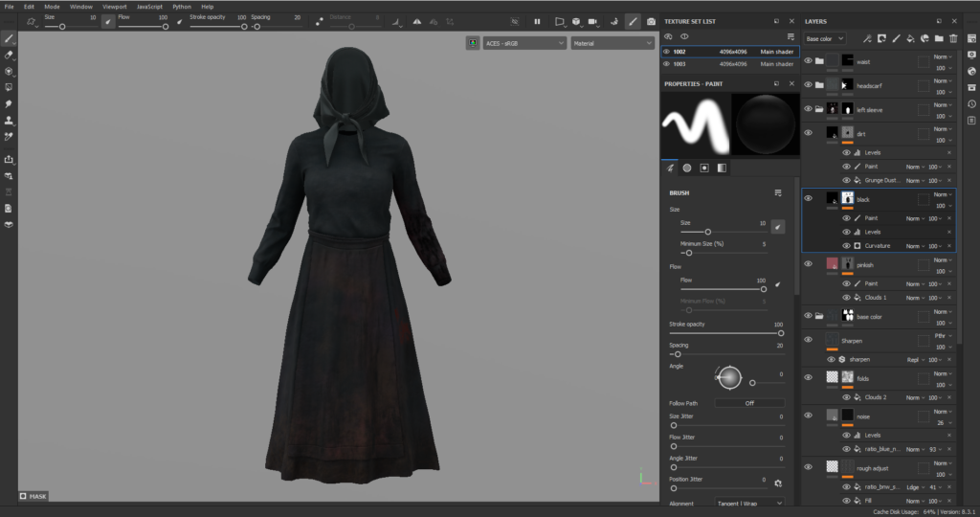Screen dimensions: 980x517
Task: Pause rendering with the pause icon
Action: (x=537, y=21)
